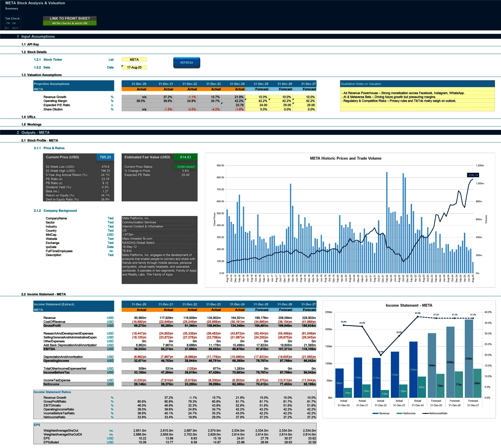Click the '2.1.1 Price & Ratios' heading
This screenshot has height=448, width=501.
(49, 148)
